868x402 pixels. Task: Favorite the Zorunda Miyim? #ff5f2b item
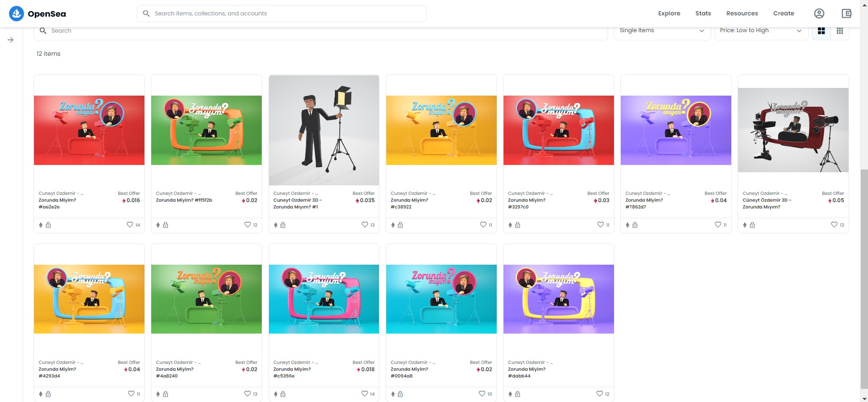coord(247,225)
